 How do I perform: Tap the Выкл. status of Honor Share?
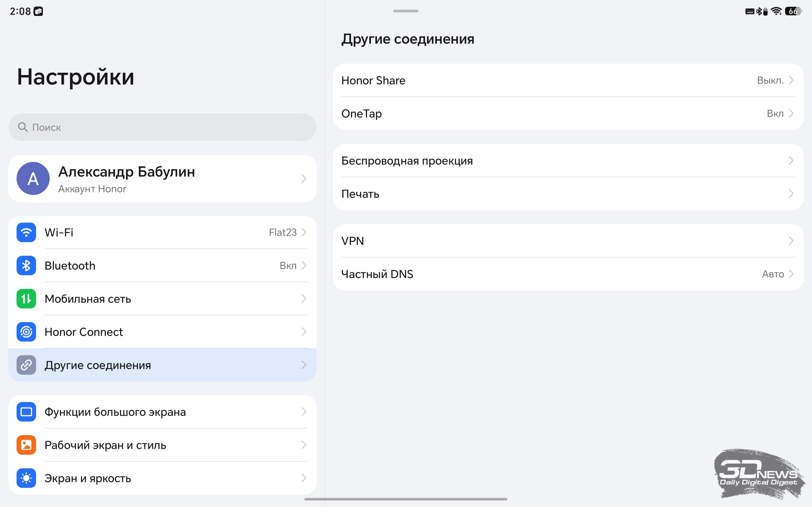(x=770, y=81)
